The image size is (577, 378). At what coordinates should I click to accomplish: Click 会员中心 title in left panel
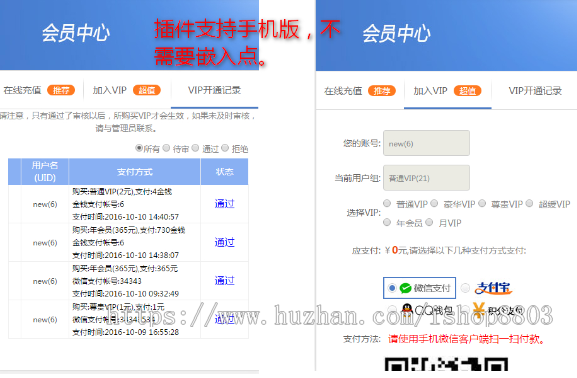(76, 32)
